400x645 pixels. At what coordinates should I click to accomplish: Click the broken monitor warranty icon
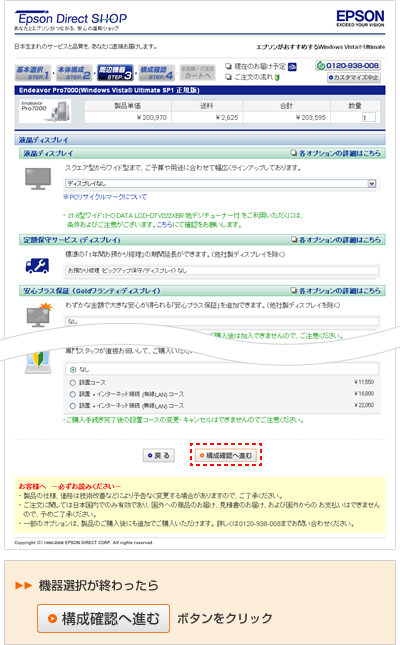point(40,315)
